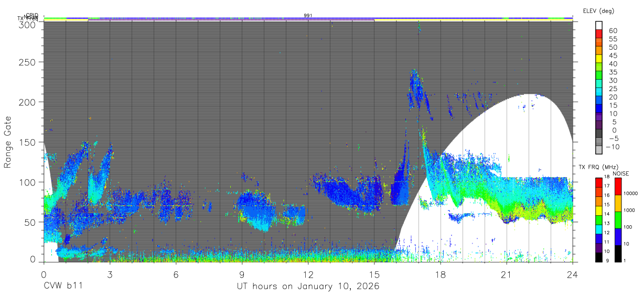
Task: Click the 55 label on the ELEV scale
Action: (613, 39)
